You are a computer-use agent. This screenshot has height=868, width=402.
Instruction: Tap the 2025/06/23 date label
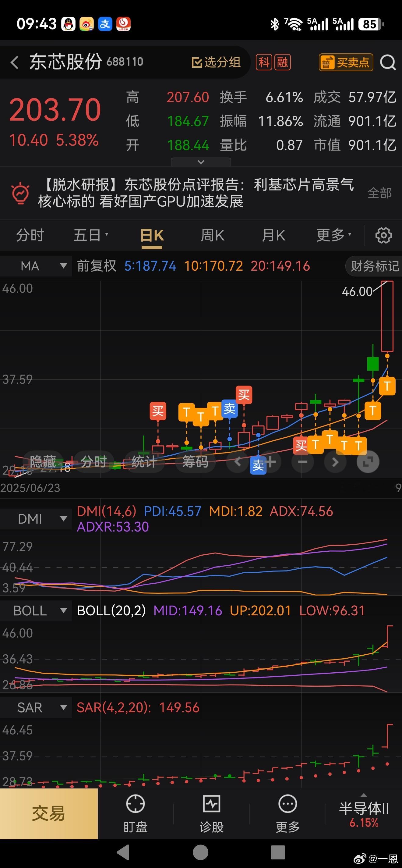pyautogui.click(x=30, y=488)
